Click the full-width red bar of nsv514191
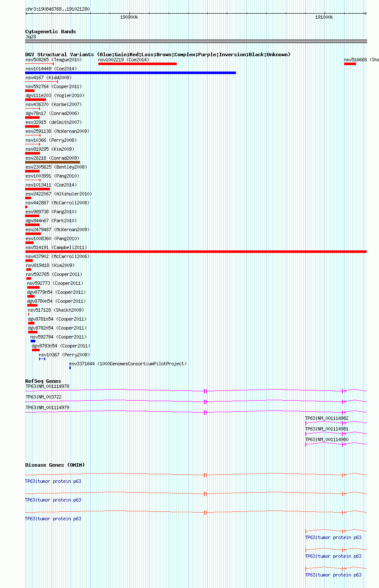This screenshot has width=379, height=588. (x=196, y=252)
